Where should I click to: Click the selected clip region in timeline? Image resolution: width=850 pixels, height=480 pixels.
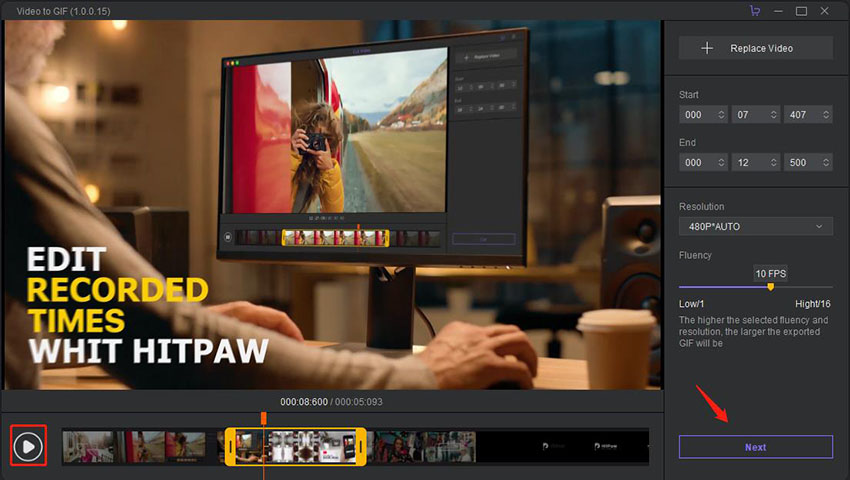295,446
